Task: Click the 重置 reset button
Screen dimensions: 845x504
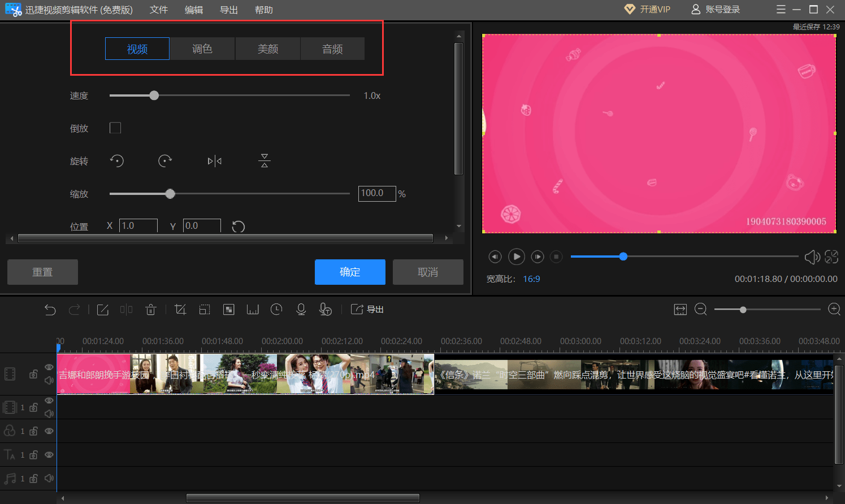Action: click(x=42, y=272)
